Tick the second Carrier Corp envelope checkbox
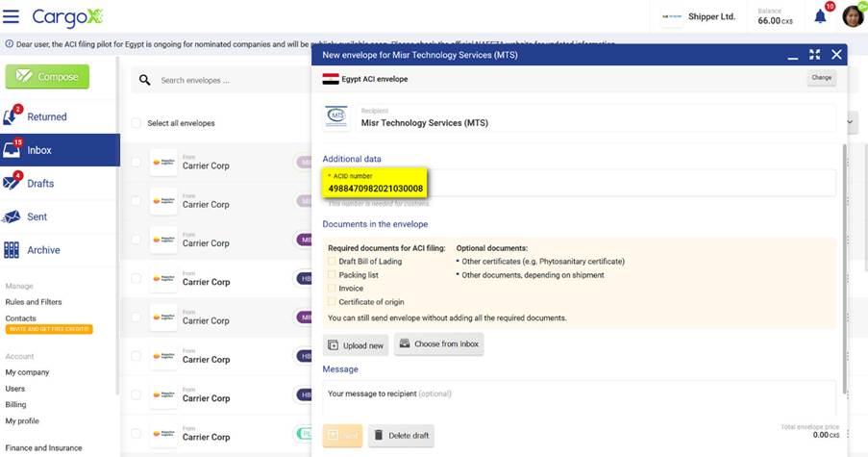The height and width of the screenshot is (457, 868). tap(136, 200)
